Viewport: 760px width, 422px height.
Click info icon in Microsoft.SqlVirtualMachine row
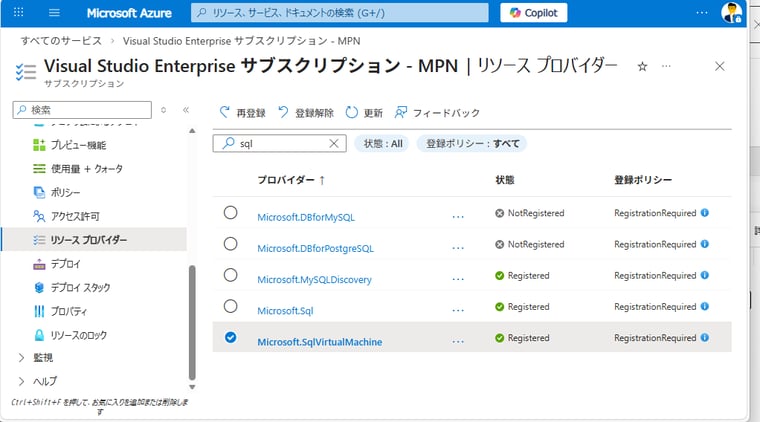(x=705, y=338)
